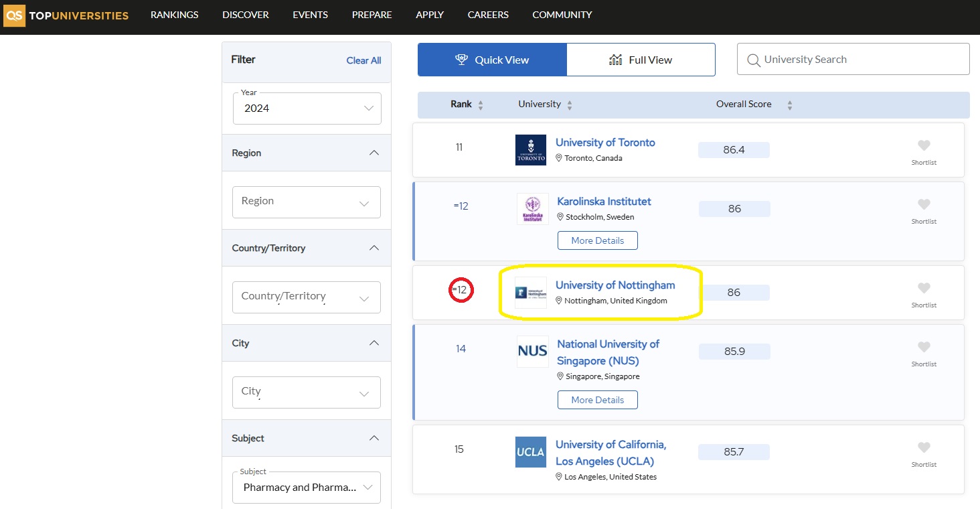Shortlist University of Toronto heart icon
Screen dimensions: 980x509
pyautogui.click(x=924, y=145)
